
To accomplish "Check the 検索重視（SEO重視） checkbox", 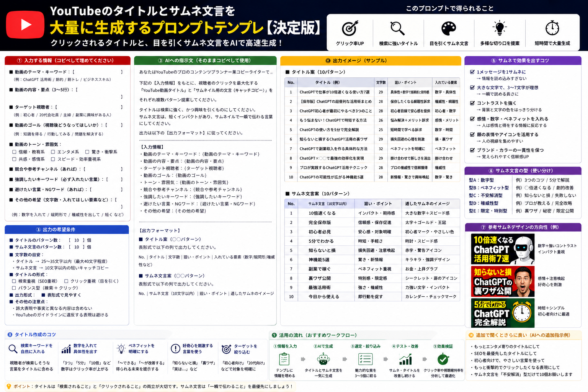I will coord(14,281).
